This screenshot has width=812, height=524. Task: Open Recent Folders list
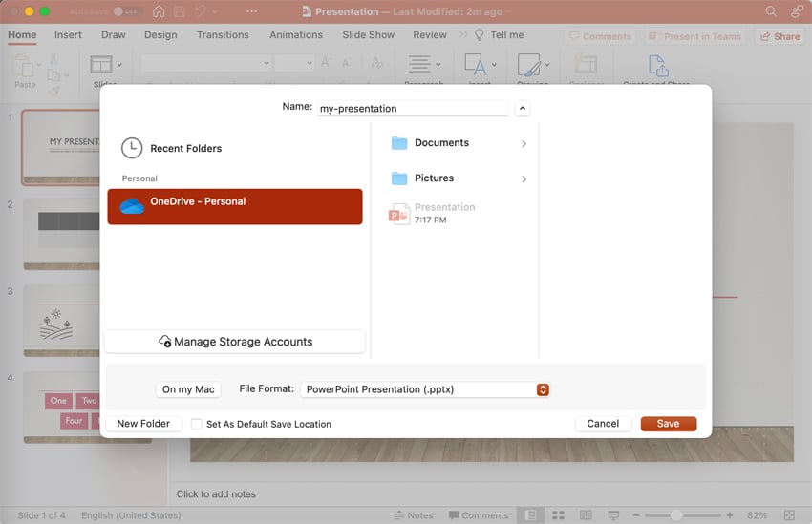[185, 149]
